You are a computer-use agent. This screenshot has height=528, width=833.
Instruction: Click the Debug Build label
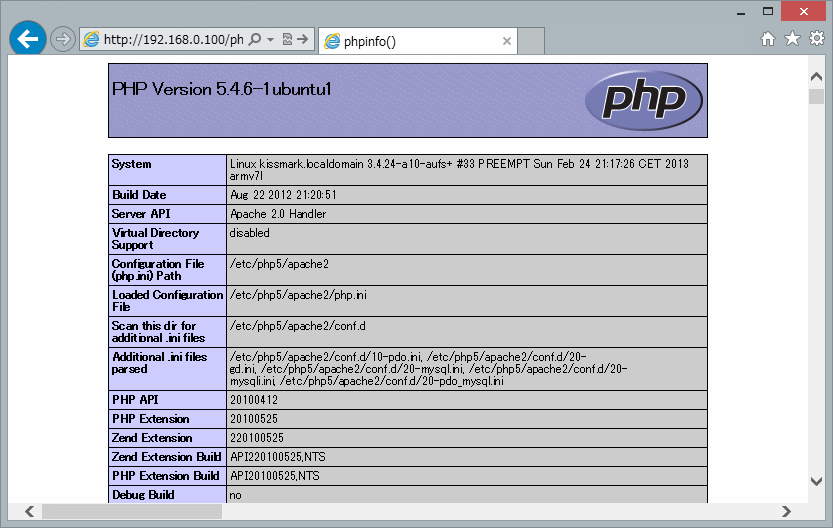(x=143, y=495)
